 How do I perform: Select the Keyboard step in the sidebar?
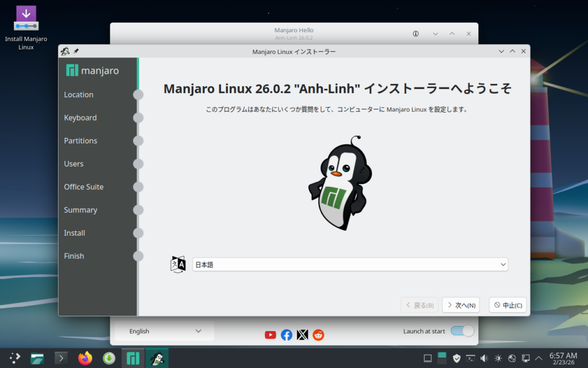tap(80, 118)
